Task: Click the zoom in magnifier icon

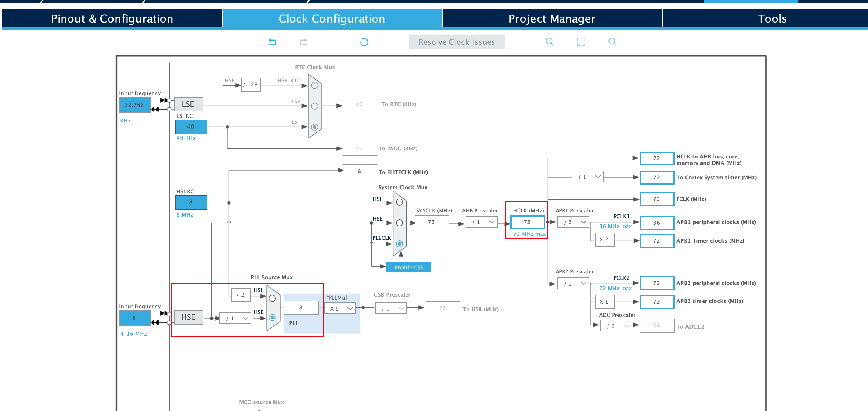Action: click(x=550, y=42)
